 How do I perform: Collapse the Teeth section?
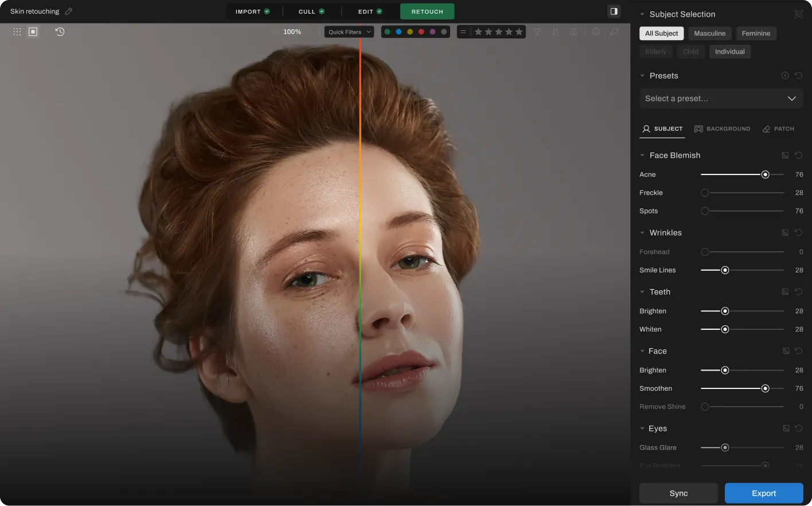[642, 291]
